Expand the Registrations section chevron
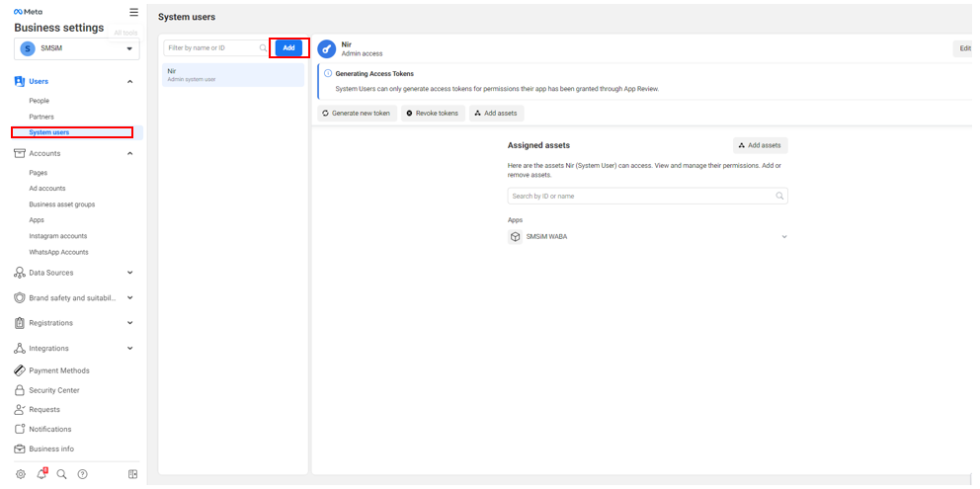 click(130, 323)
